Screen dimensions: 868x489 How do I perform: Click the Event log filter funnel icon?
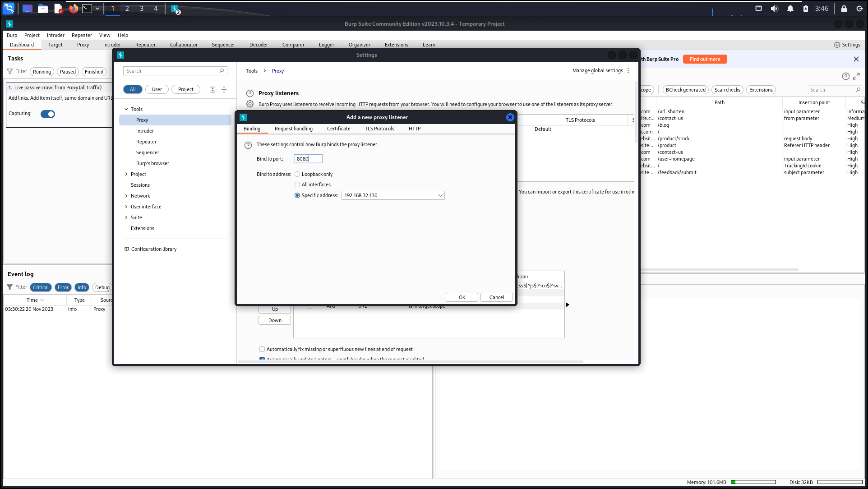click(x=9, y=287)
